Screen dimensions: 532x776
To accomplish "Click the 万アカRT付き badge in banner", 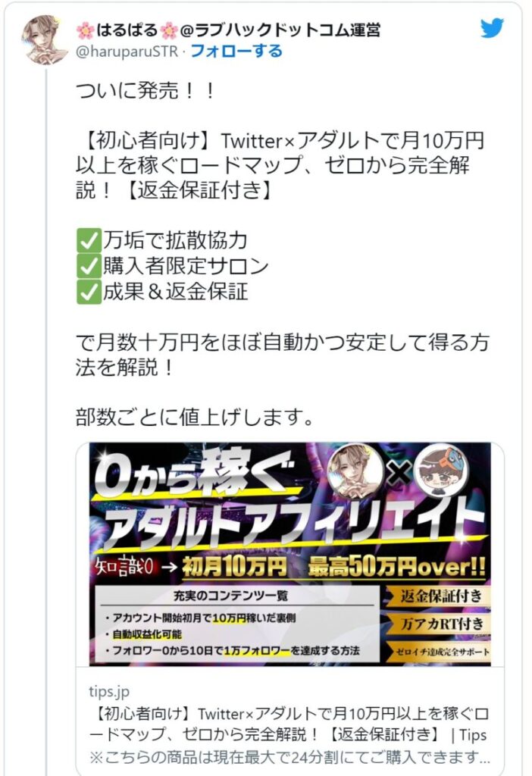I will click(x=439, y=624).
